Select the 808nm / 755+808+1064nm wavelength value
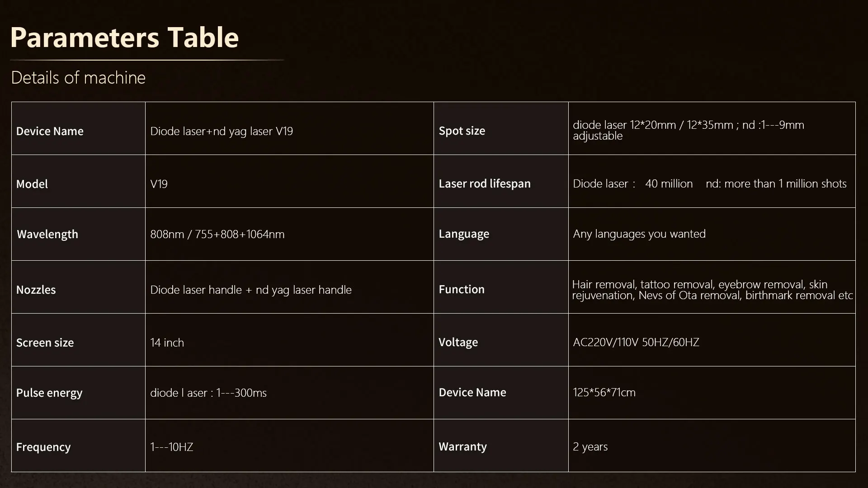The image size is (868, 488). point(217,234)
